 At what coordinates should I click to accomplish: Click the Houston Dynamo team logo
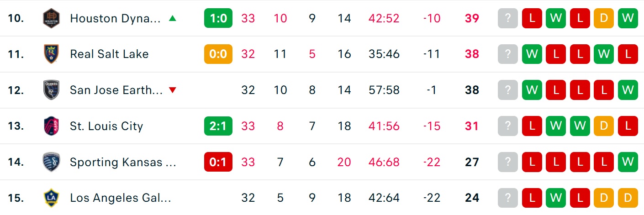49,18
